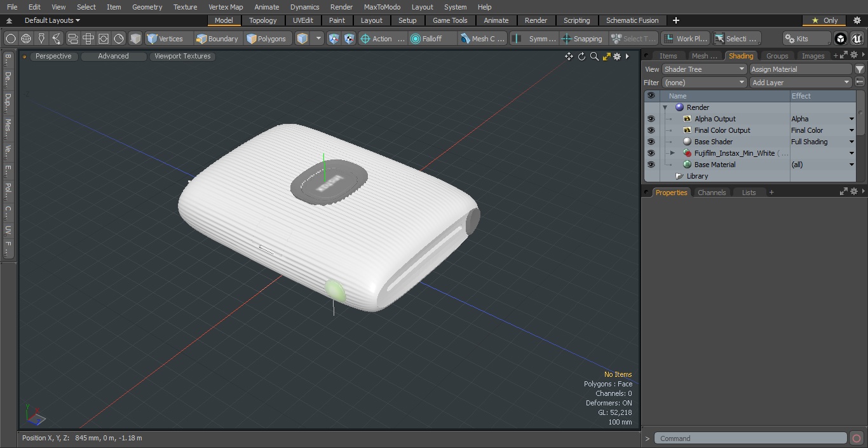Toggle the Snapping button
This screenshot has width=868, height=448.
tap(581, 39)
